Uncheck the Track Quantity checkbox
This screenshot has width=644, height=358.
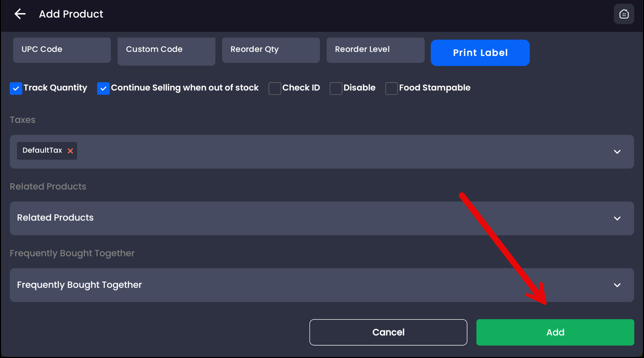pyautogui.click(x=16, y=88)
